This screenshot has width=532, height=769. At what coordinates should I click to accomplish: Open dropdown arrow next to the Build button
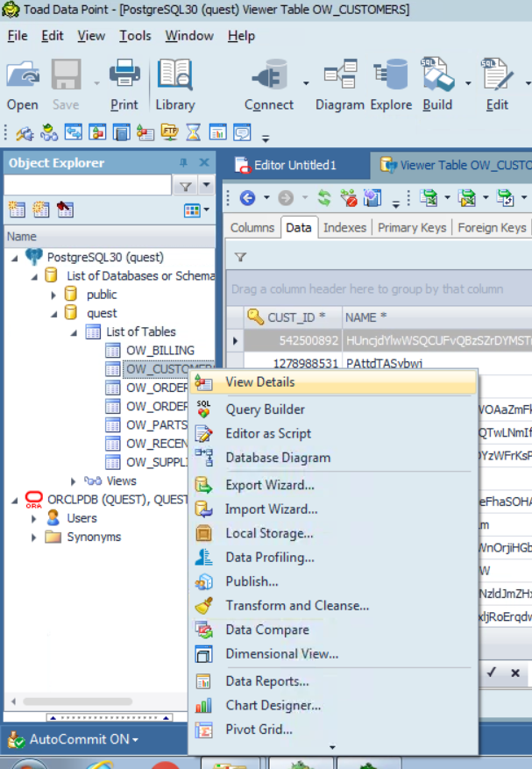468,83
